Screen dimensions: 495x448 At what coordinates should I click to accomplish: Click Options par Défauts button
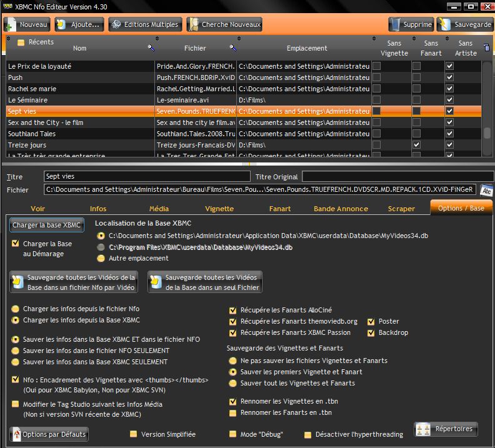(49, 434)
